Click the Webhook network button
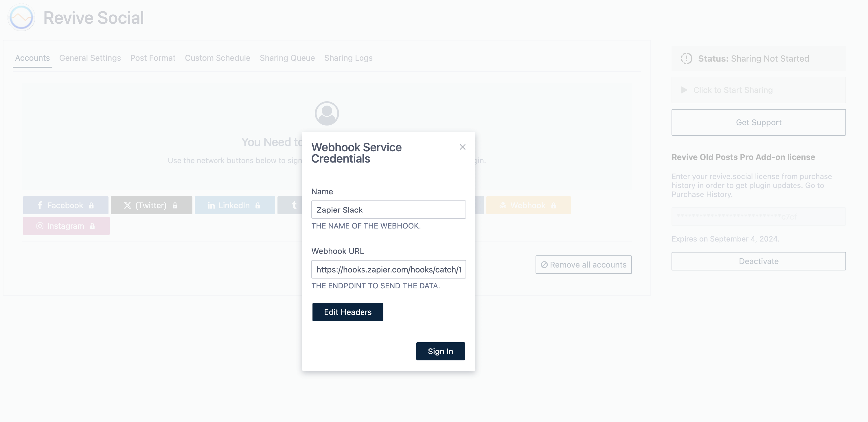The width and height of the screenshot is (868, 422). pyautogui.click(x=528, y=205)
